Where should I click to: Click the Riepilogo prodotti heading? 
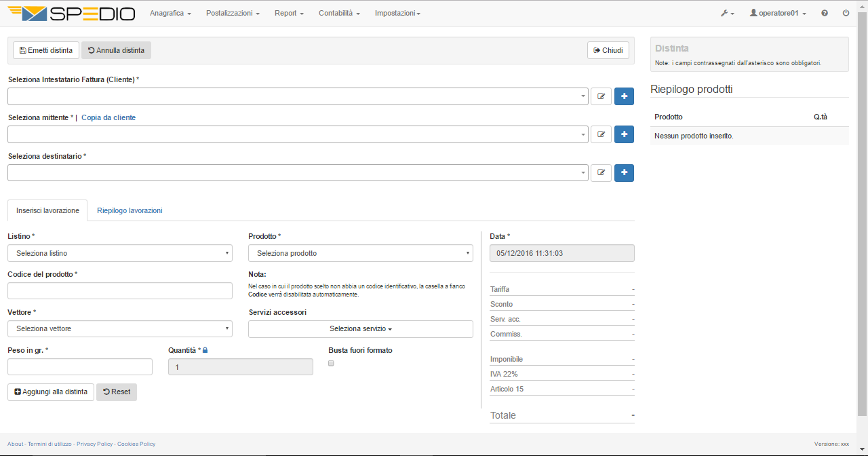[x=691, y=89]
